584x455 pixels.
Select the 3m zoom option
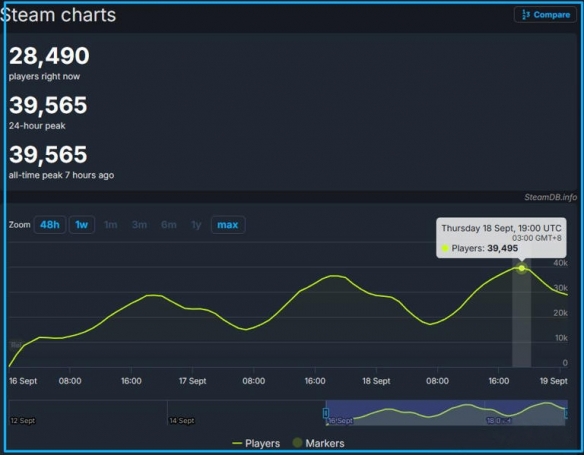[x=139, y=225]
